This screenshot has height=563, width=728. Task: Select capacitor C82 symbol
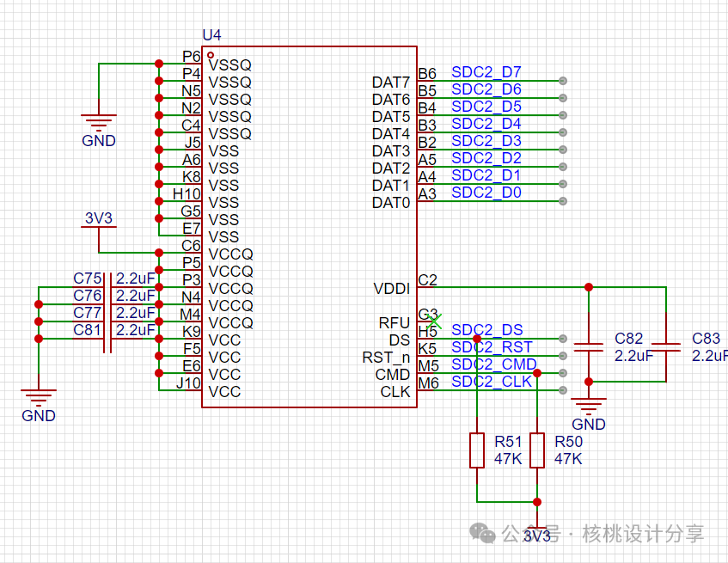pos(589,347)
